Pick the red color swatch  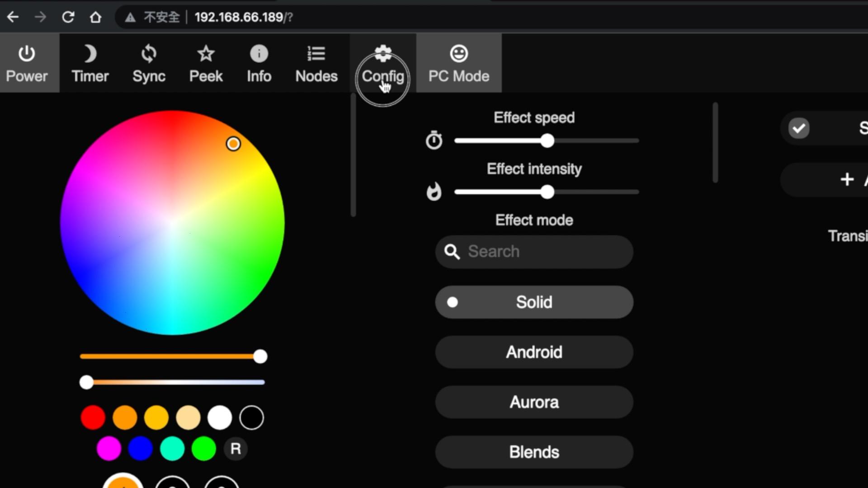point(93,418)
